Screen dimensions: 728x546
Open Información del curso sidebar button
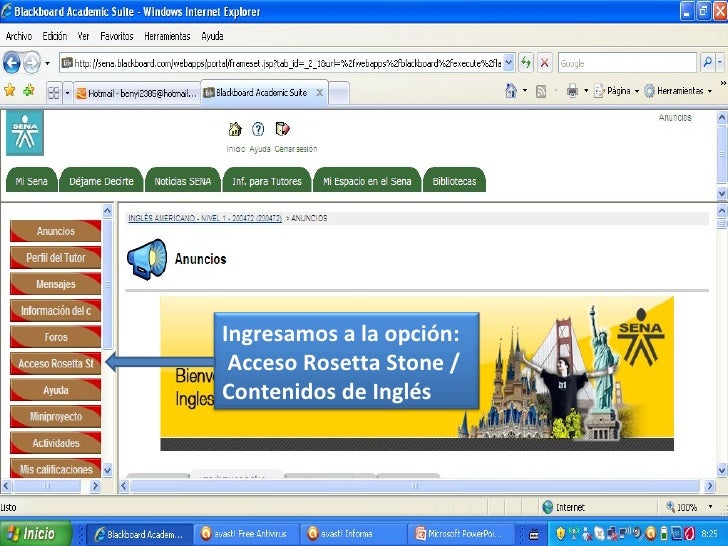point(56,311)
